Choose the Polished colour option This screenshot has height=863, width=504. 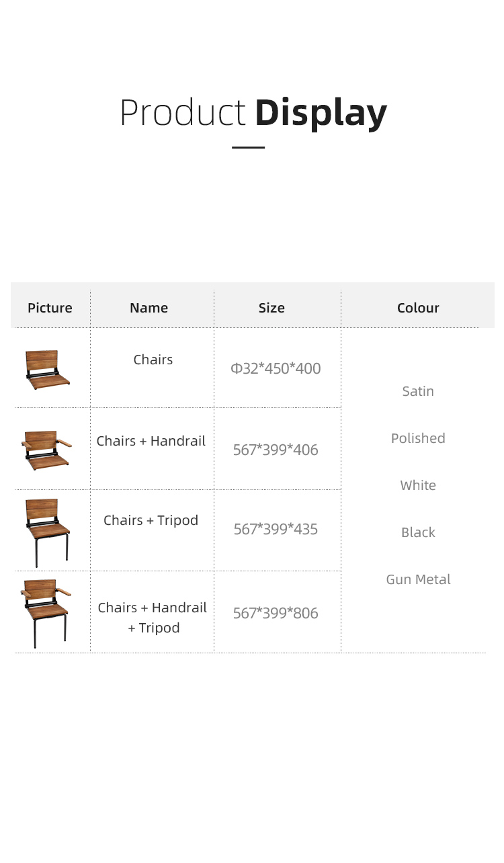[418, 438]
